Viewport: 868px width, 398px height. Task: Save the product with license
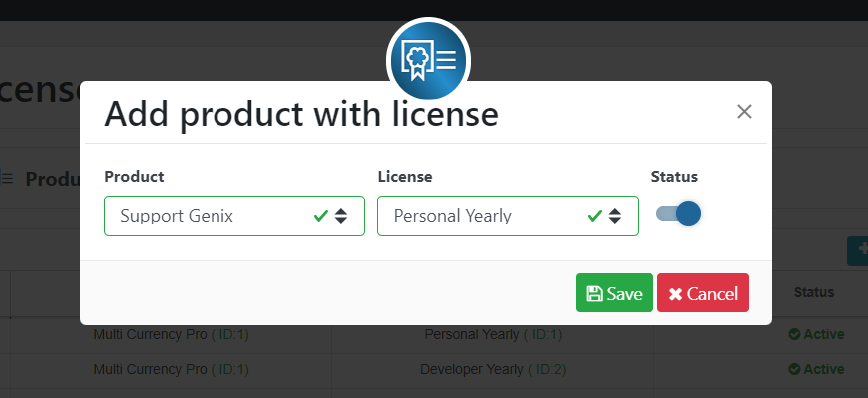(x=615, y=293)
